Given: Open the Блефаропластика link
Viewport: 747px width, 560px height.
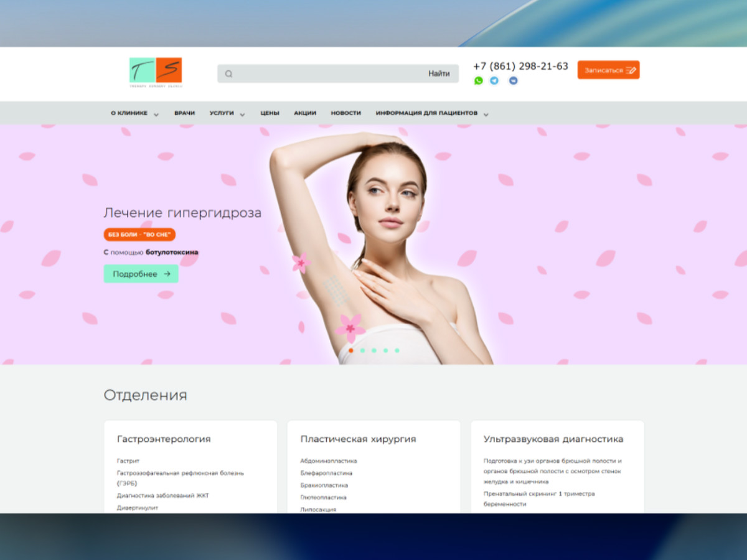Looking at the screenshot, I should coord(326,473).
